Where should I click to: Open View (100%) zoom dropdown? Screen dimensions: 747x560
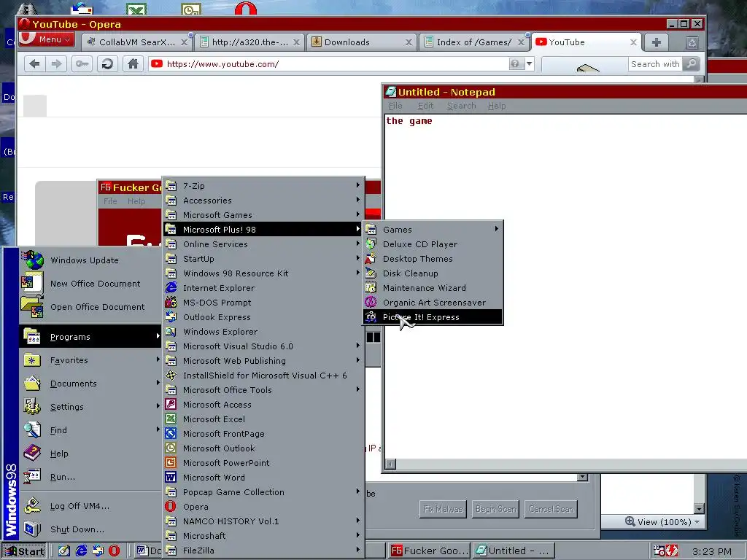(662, 522)
